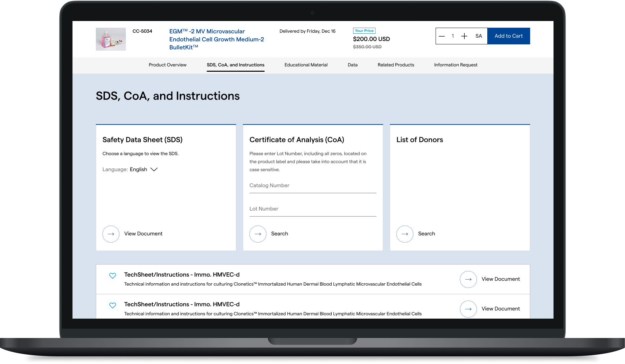Switch to the Product Overview tab

[x=167, y=65]
